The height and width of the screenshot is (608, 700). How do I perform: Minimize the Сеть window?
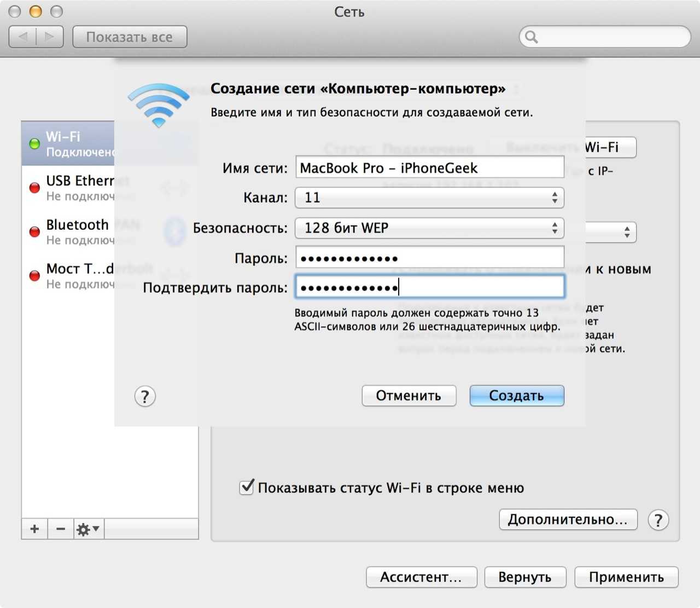pyautogui.click(x=36, y=11)
